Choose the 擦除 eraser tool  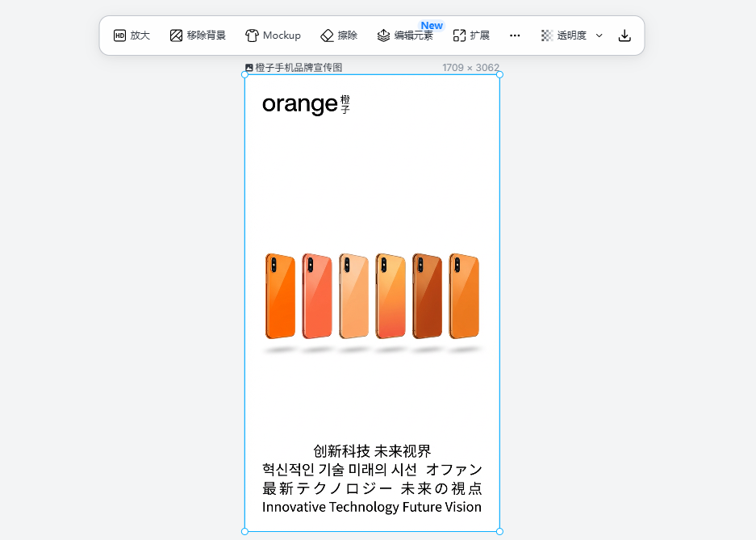tap(339, 36)
